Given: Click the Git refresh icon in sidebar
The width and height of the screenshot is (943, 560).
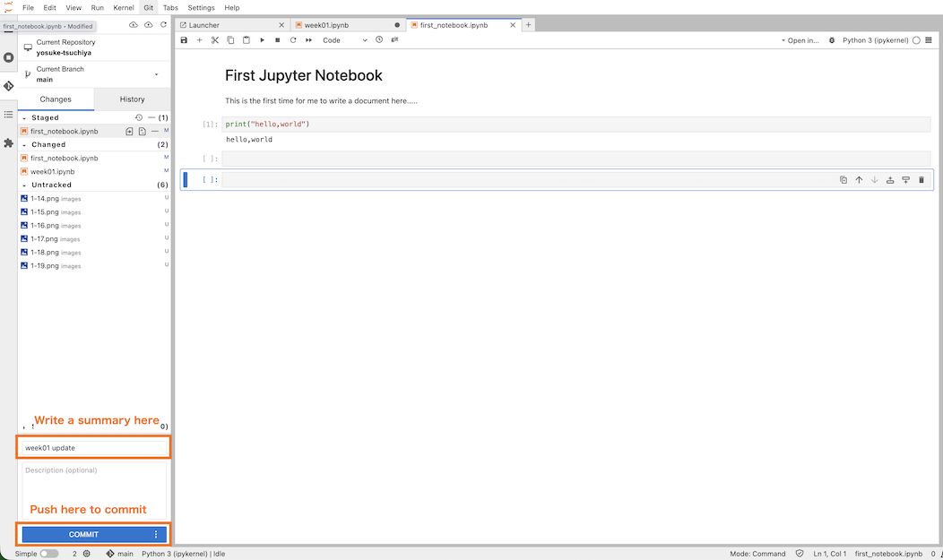Looking at the screenshot, I should click(163, 25).
